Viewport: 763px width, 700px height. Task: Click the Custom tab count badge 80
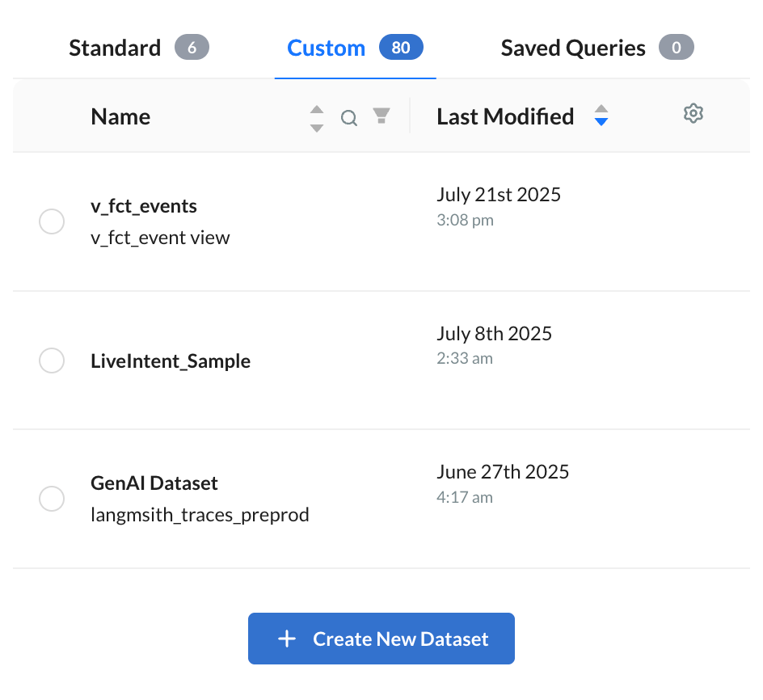click(x=401, y=48)
